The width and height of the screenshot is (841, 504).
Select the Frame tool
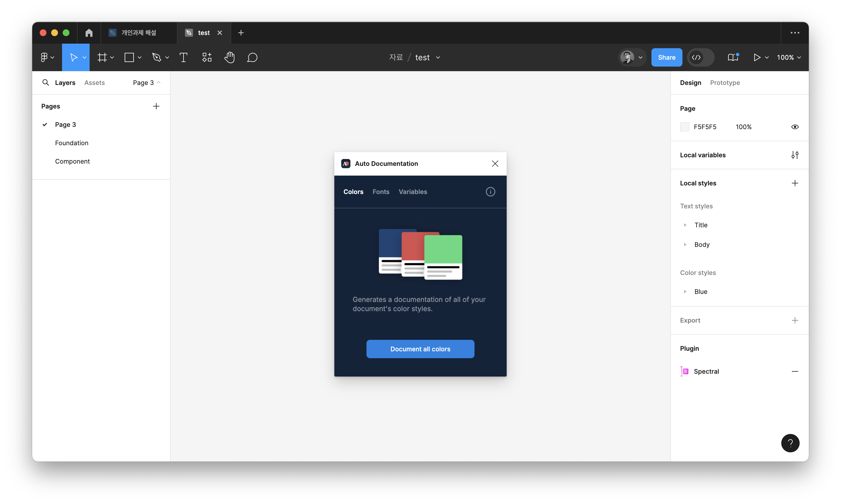point(102,57)
